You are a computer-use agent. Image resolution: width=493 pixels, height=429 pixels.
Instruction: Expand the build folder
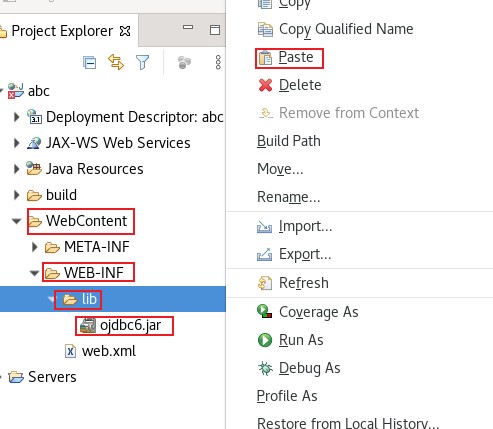coord(16,195)
